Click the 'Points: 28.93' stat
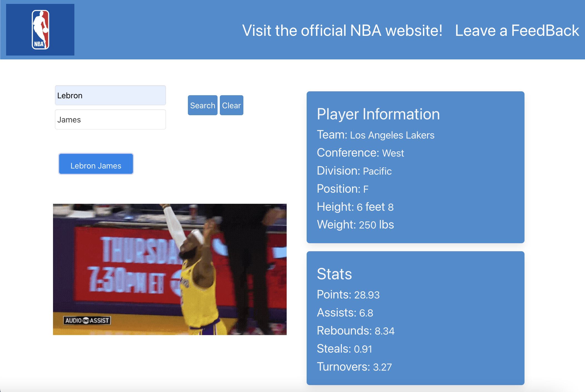The width and height of the screenshot is (585, 392). 348,295
